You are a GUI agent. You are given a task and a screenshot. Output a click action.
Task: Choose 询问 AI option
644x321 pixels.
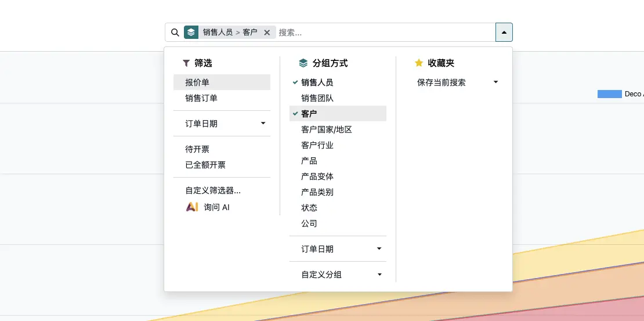pyautogui.click(x=222, y=207)
